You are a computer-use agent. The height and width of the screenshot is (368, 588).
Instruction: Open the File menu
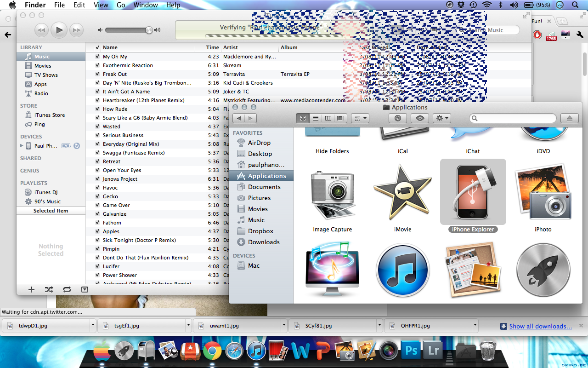click(x=59, y=5)
